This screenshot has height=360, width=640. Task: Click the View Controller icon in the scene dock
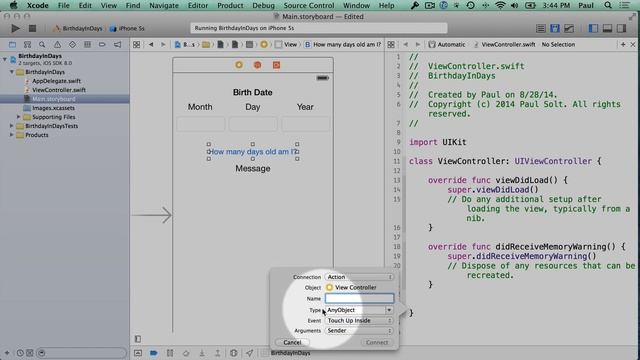click(x=239, y=65)
